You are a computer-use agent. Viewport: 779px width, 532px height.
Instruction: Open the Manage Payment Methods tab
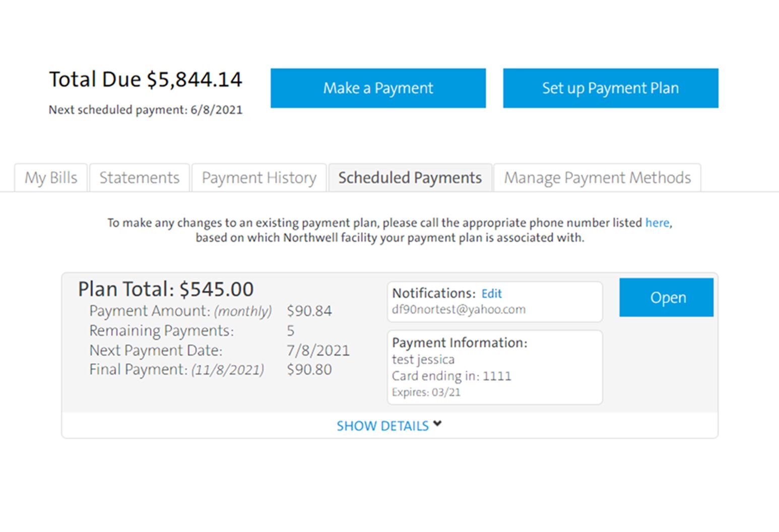[x=597, y=178]
